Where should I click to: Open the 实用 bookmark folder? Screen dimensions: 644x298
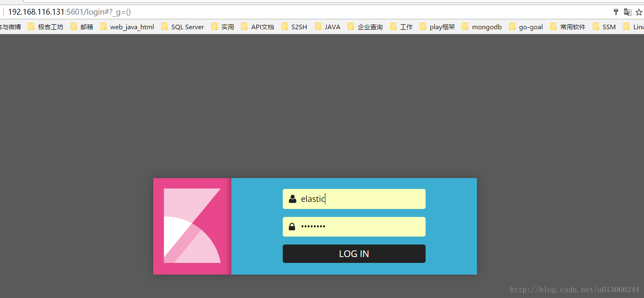pyautogui.click(x=223, y=27)
